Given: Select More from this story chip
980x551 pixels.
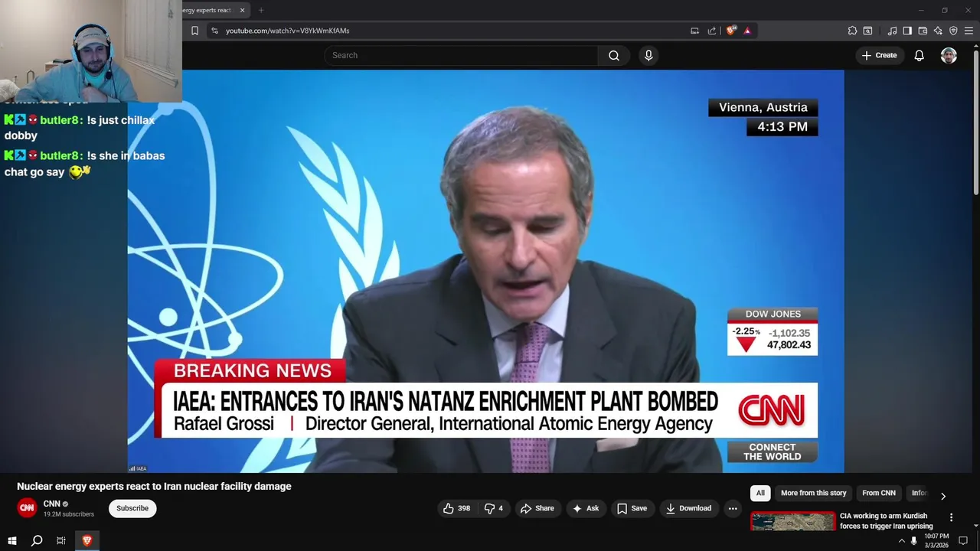Looking at the screenshot, I should [x=813, y=493].
